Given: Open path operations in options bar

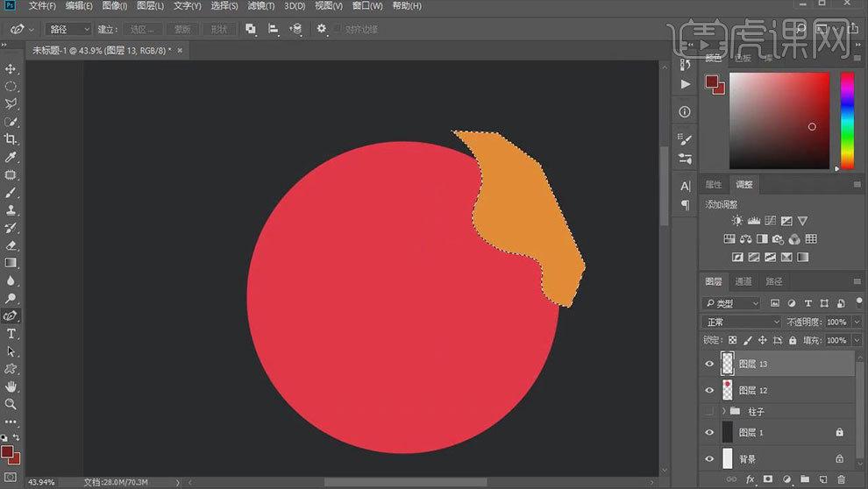Looking at the screenshot, I should pos(251,29).
